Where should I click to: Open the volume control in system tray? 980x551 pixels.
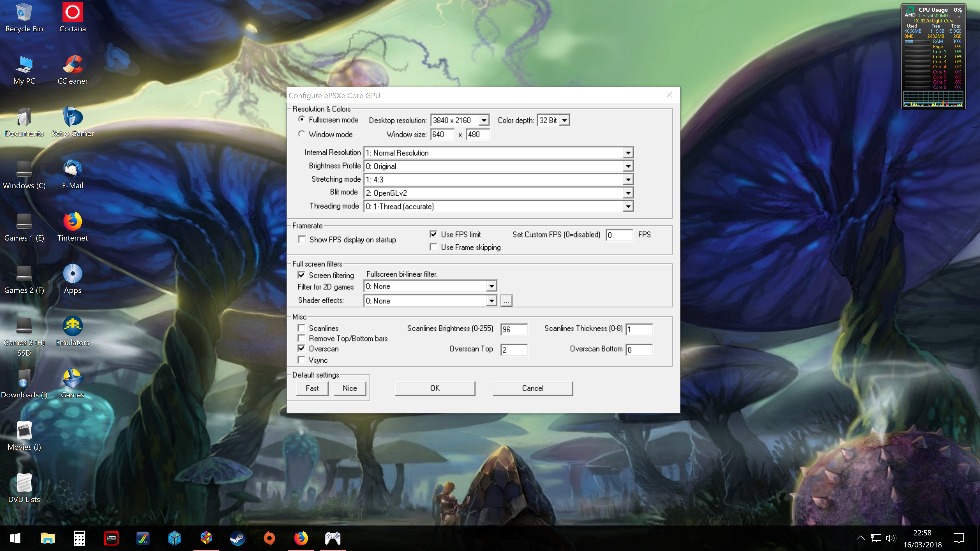pos(891,538)
